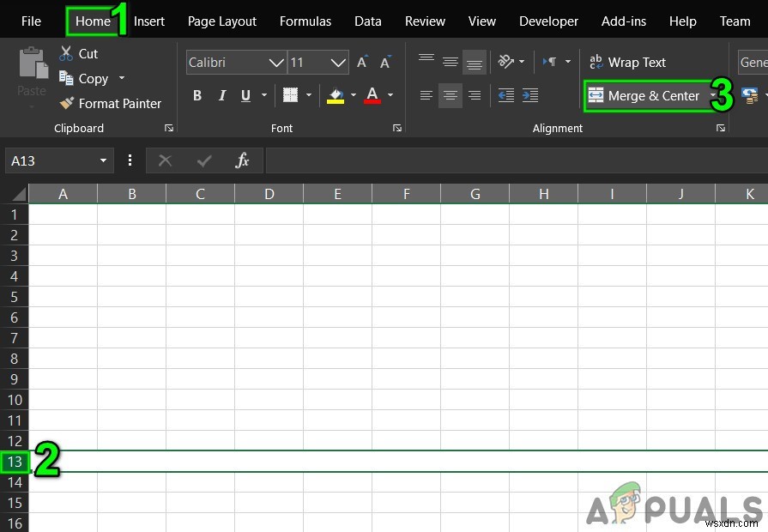
Task: Switch to the Page Layout tab
Action: (x=222, y=21)
